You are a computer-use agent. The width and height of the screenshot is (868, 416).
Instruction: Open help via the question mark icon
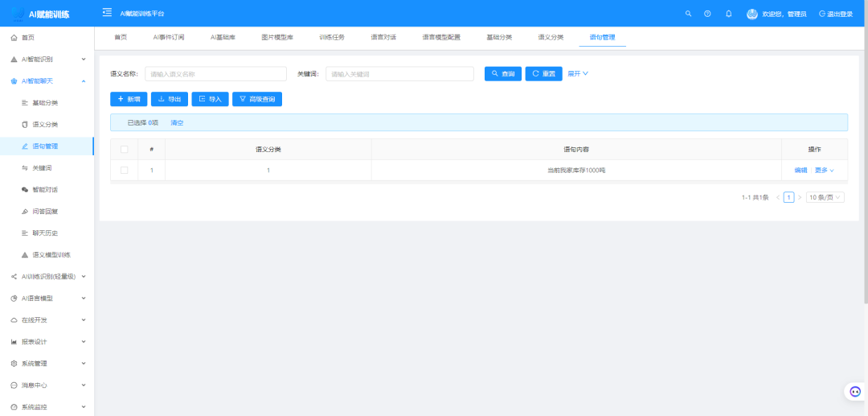pyautogui.click(x=707, y=14)
